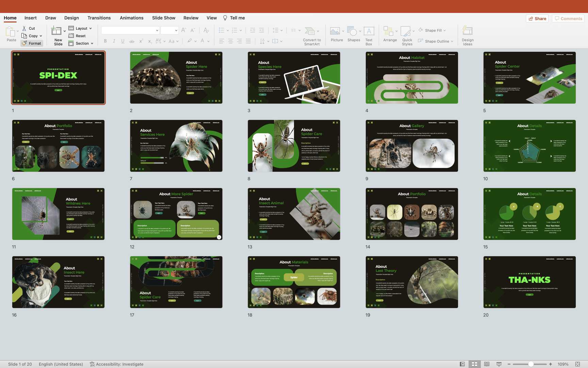
Task: Open the Design Ideas pane
Action: point(468,32)
